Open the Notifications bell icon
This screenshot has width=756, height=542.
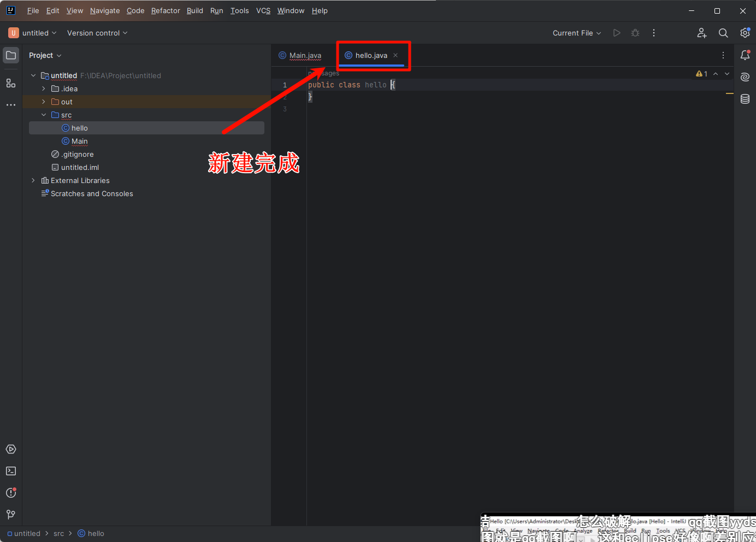745,55
